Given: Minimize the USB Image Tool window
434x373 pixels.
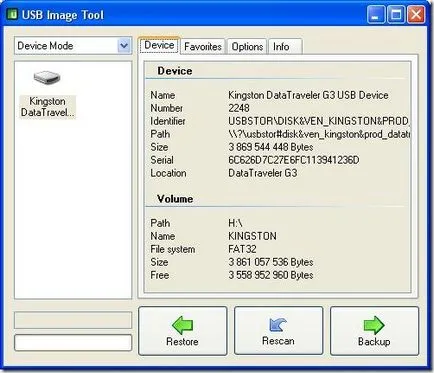Looking at the screenshot, I should coord(376,15).
